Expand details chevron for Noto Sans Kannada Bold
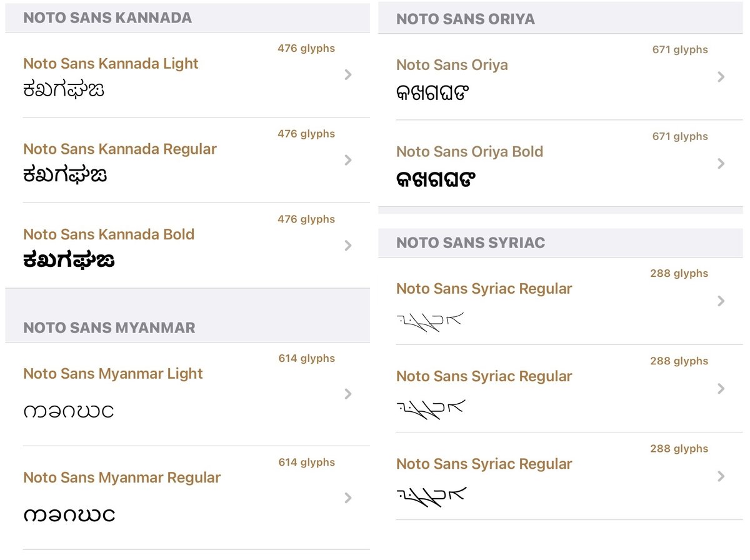750x560 pixels. 348,246
